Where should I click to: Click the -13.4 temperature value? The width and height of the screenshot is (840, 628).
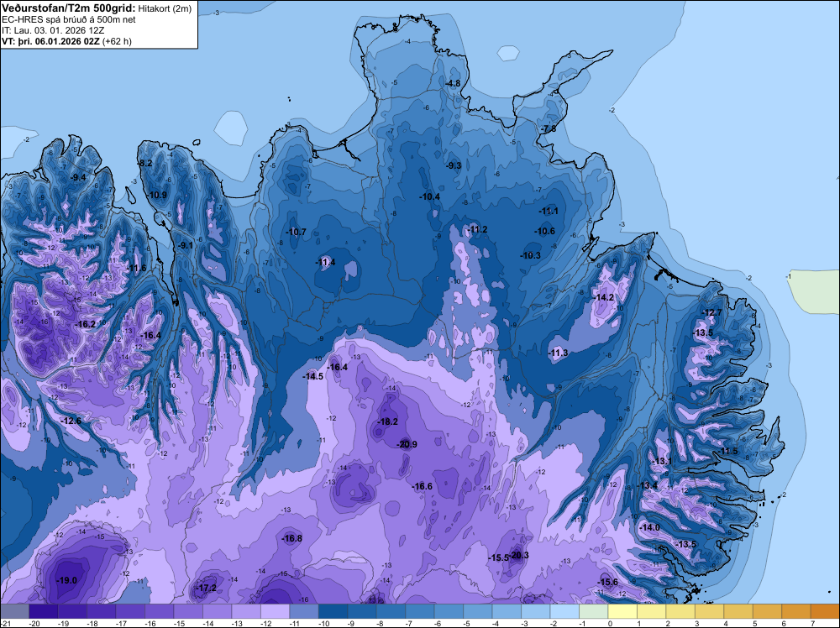click(x=647, y=485)
